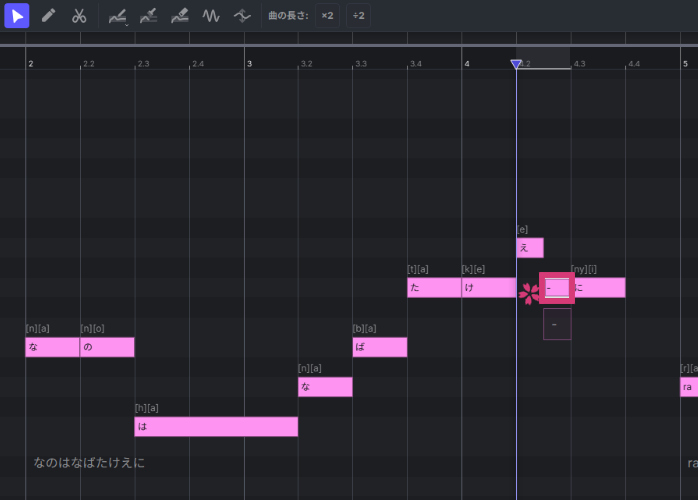Select the pitch smoothing curve tool
Viewport: 698px width, 500px height.
click(x=242, y=16)
